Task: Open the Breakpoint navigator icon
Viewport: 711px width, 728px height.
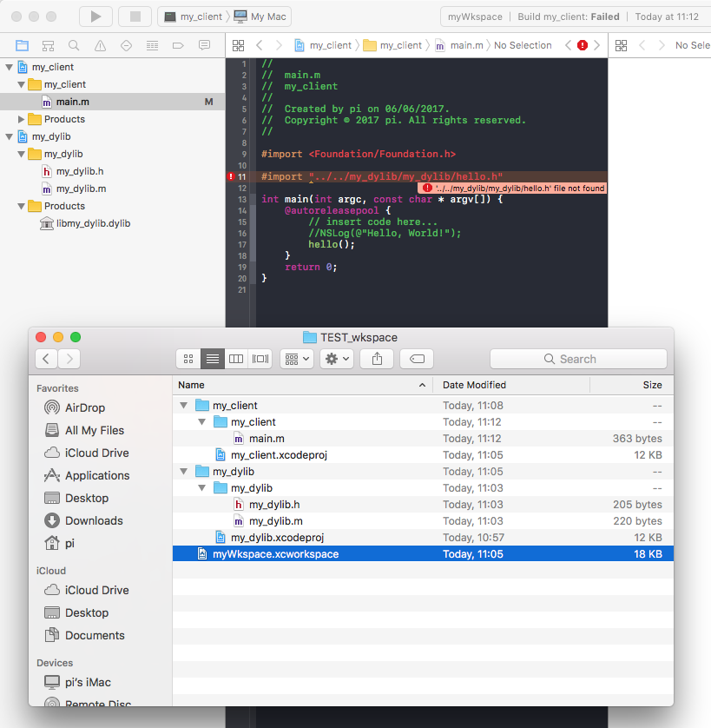Action: 178,45
